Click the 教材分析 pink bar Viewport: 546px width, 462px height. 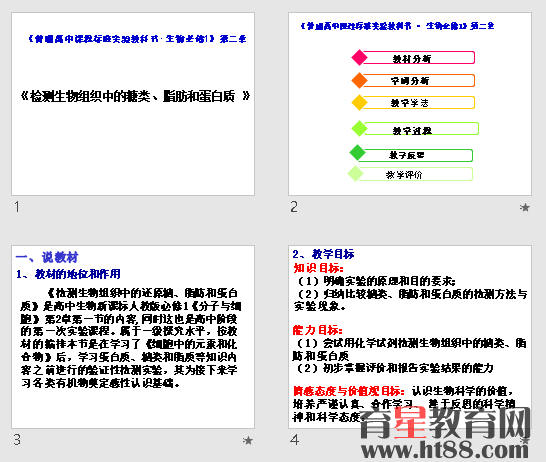click(418, 58)
